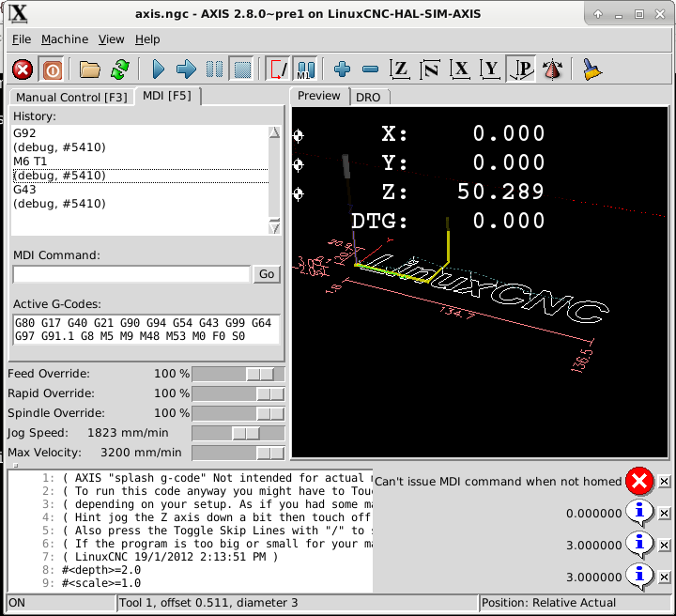This screenshot has width=676, height=616.
Task: Open the View menu
Action: 111,39
